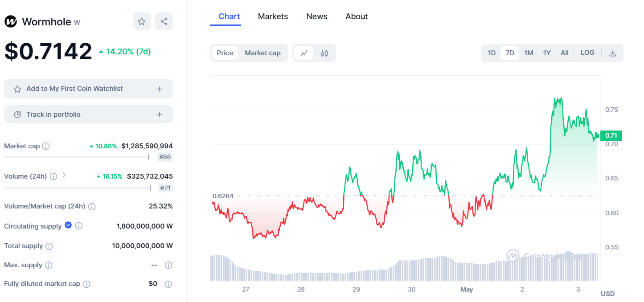
Task: Click plus icon on Track in portfolio
Action: [160, 114]
